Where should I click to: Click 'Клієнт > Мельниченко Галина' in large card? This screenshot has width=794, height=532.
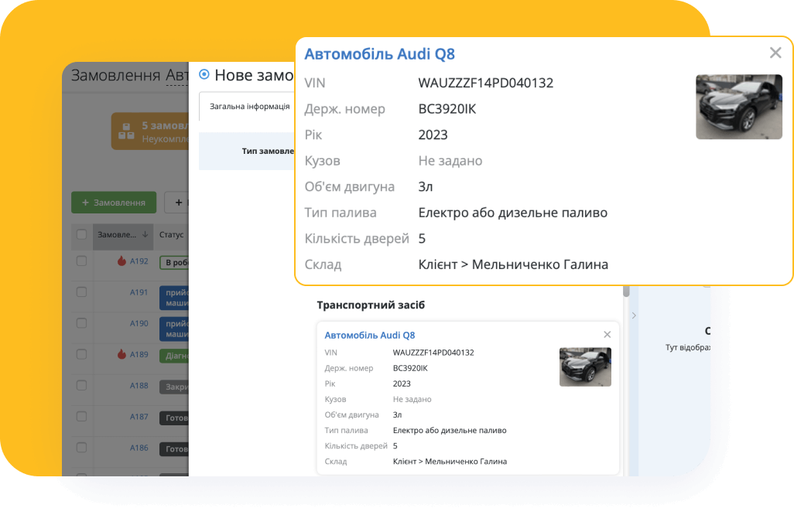513,264
